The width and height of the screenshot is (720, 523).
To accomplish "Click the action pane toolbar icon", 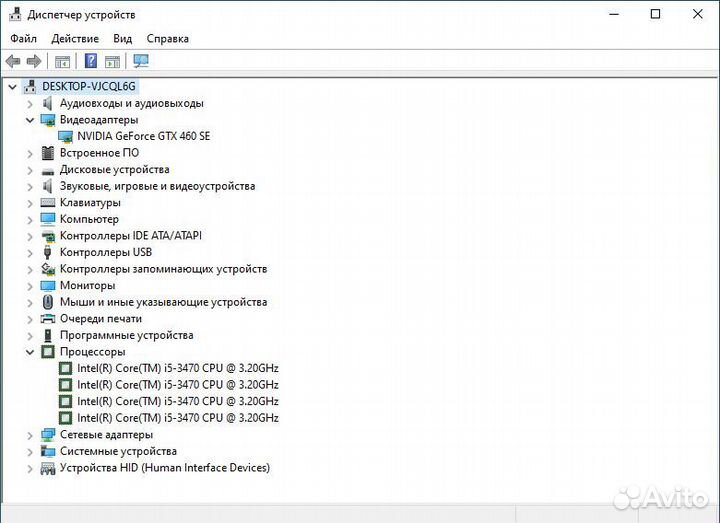I will pyautogui.click(x=112, y=61).
